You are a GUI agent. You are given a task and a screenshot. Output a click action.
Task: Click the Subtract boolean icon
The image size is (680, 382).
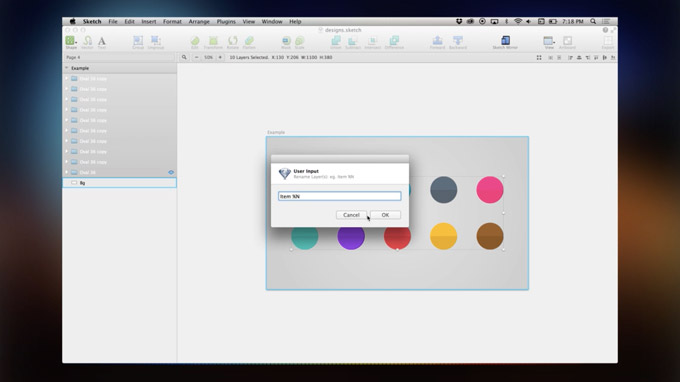353,42
